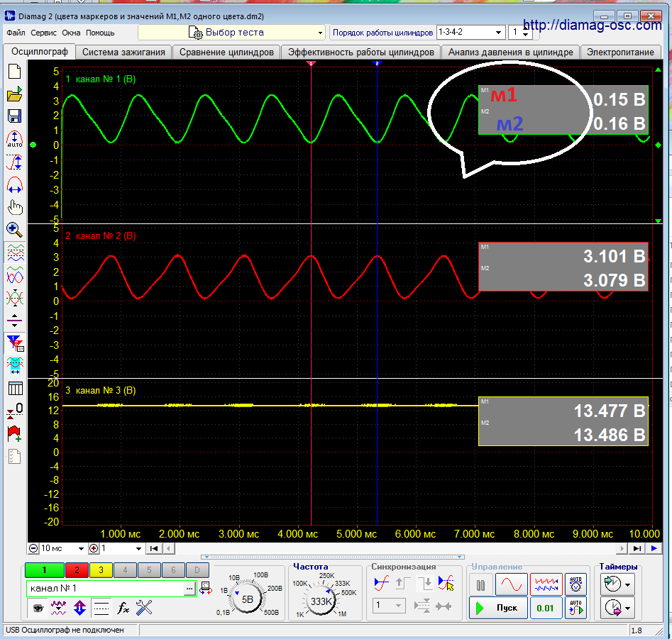Create a new oscillogram file

click(x=15, y=72)
